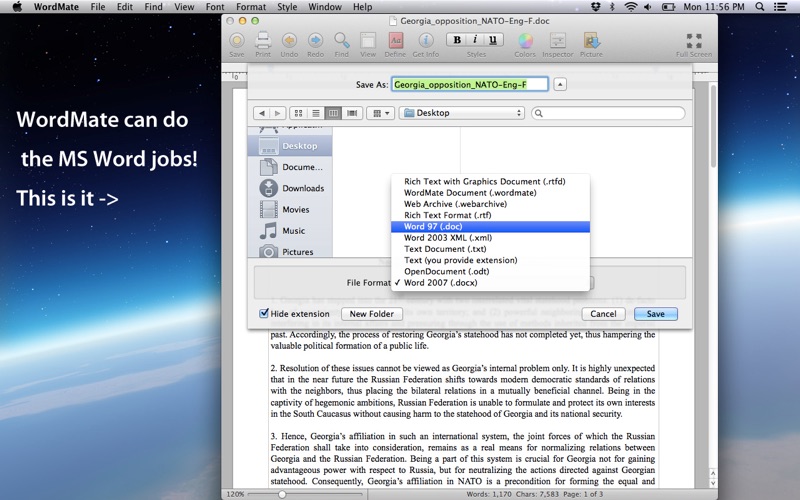This screenshot has width=800, height=500.
Task: Choose Text (you provide extension) format
Action: [x=490, y=260]
